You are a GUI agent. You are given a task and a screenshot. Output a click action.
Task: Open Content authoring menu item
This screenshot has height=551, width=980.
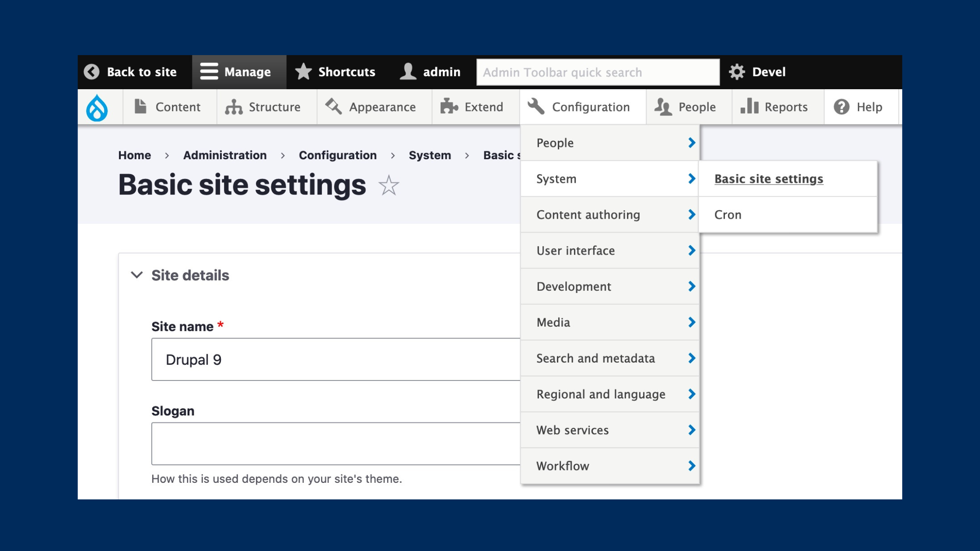pos(610,215)
